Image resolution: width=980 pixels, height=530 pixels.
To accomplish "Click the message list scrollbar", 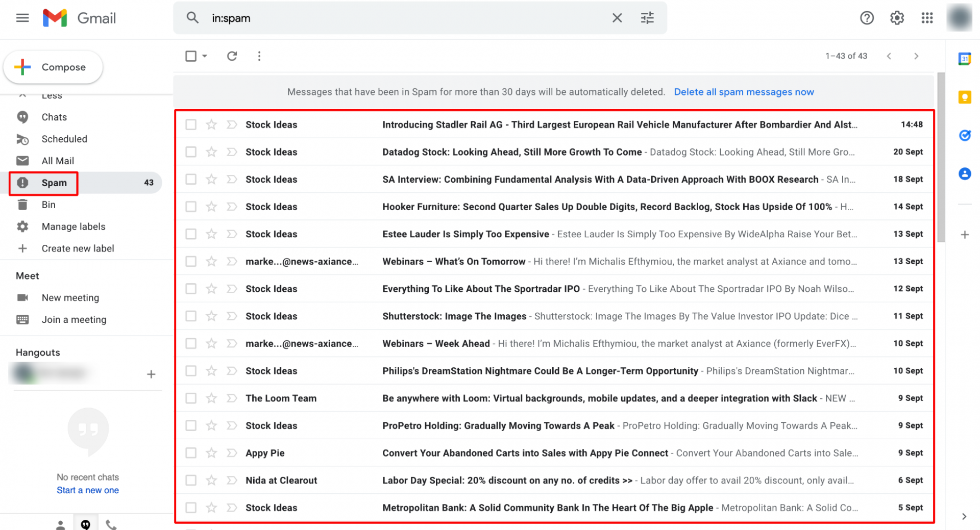I will 941,158.
